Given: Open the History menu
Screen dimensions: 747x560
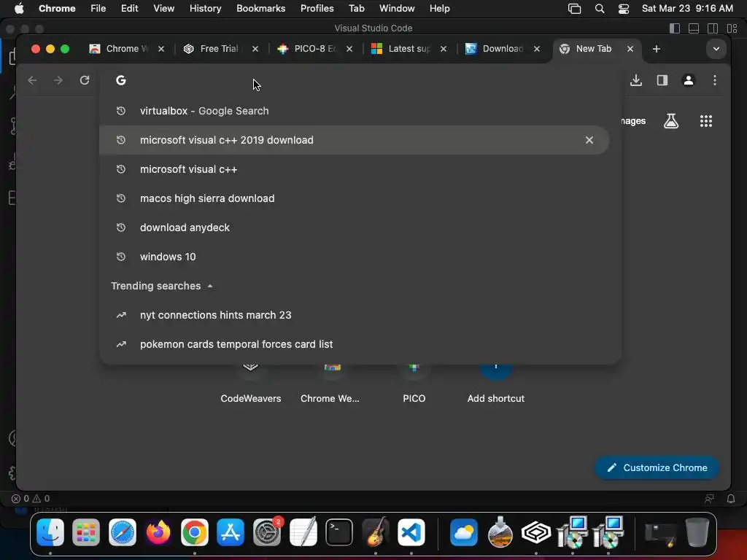Looking at the screenshot, I should point(205,9).
